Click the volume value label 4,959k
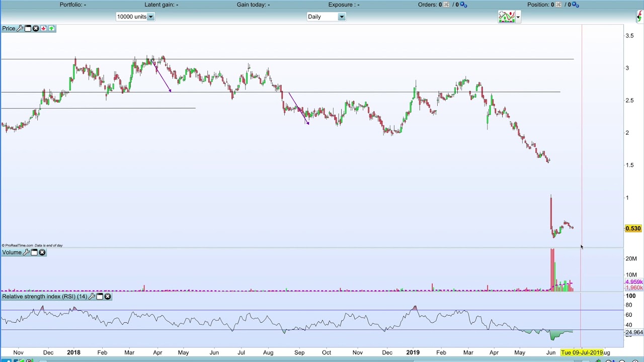 (634, 282)
